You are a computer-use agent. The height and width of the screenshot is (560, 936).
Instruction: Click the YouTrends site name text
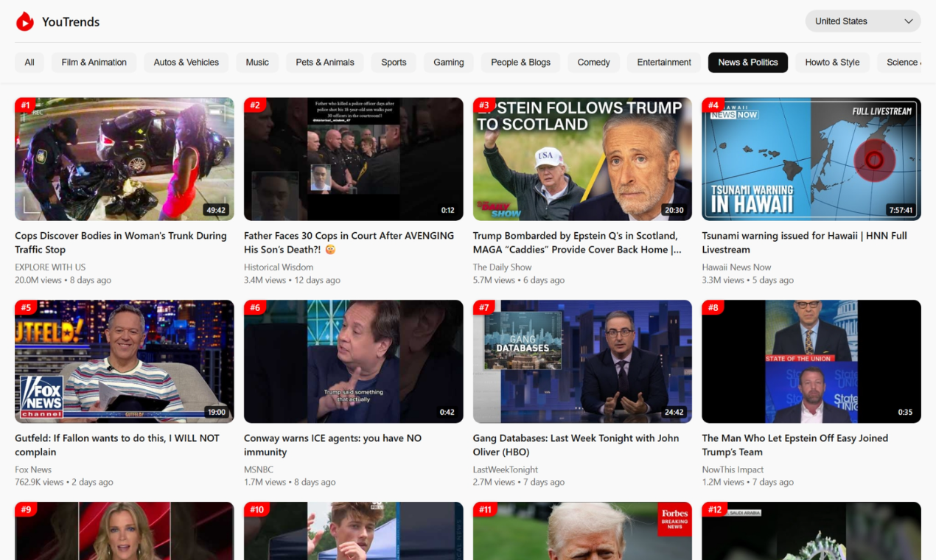71,21
